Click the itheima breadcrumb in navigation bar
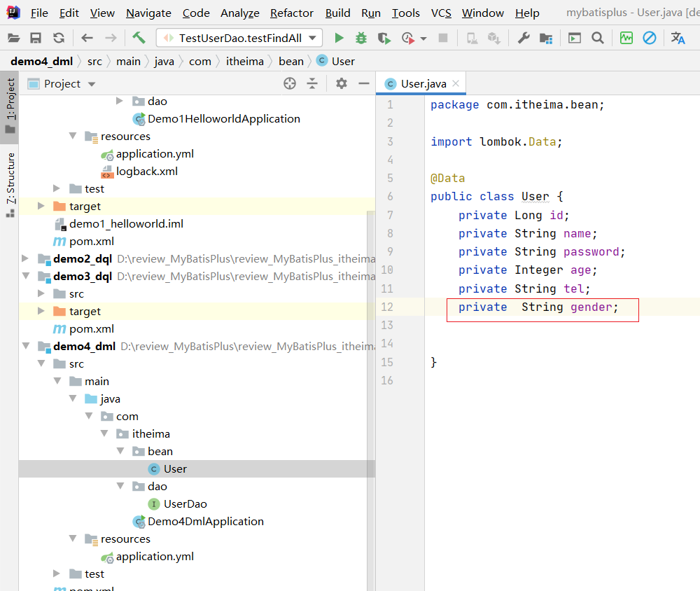Image resolution: width=700 pixels, height=591 pixels. click(x=244, y=61)
